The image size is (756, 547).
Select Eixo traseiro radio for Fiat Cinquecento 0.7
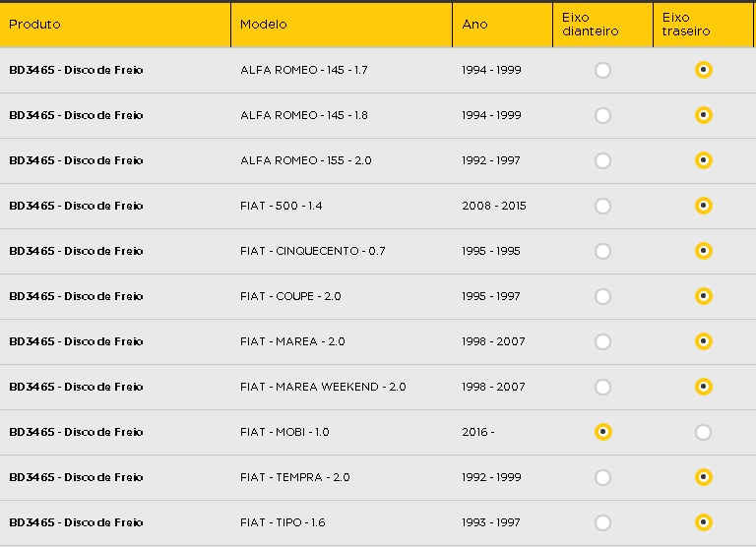(x=704, y=251)
